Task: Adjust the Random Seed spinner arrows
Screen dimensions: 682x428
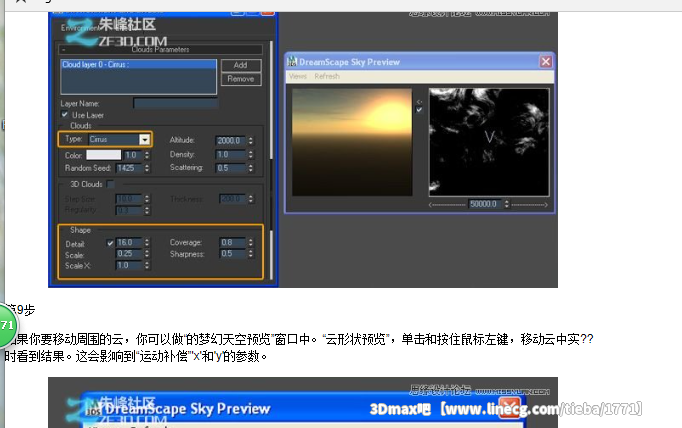Action: 147,168
